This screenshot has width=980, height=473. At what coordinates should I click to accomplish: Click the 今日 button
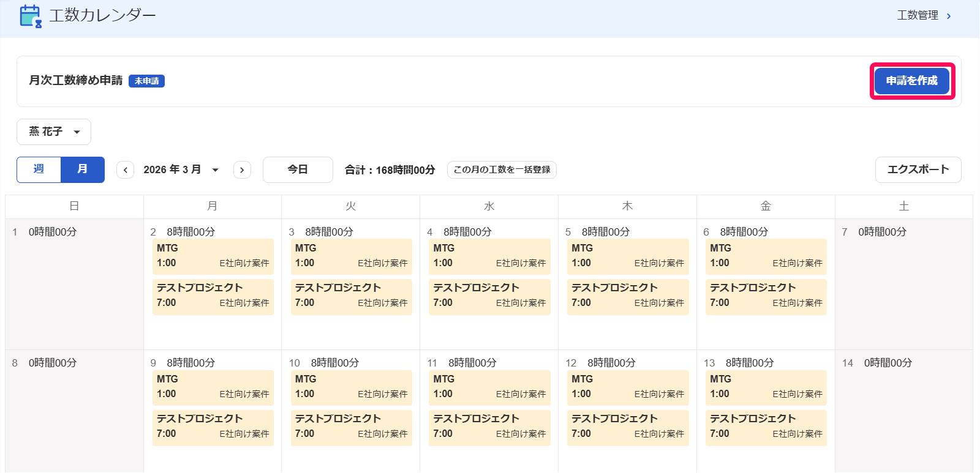coord(298,169)
